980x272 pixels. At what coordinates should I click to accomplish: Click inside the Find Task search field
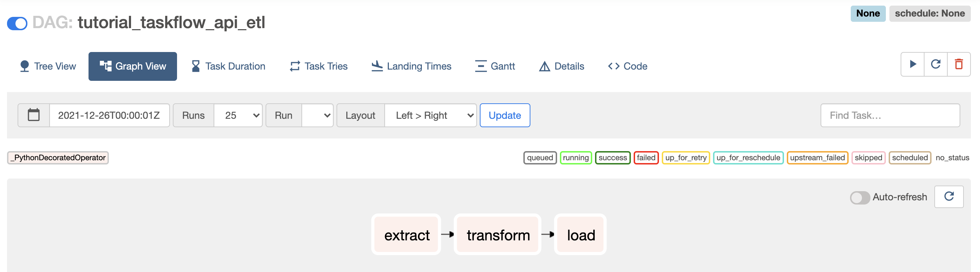pos(890,115)
